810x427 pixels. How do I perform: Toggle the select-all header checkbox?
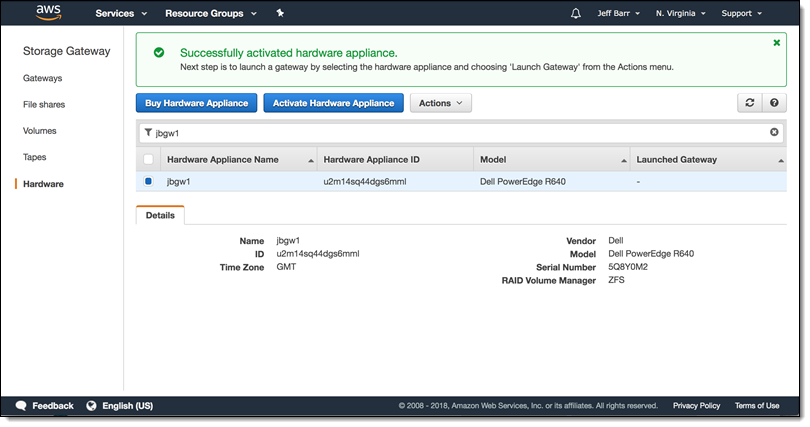(x=149, y=159)
